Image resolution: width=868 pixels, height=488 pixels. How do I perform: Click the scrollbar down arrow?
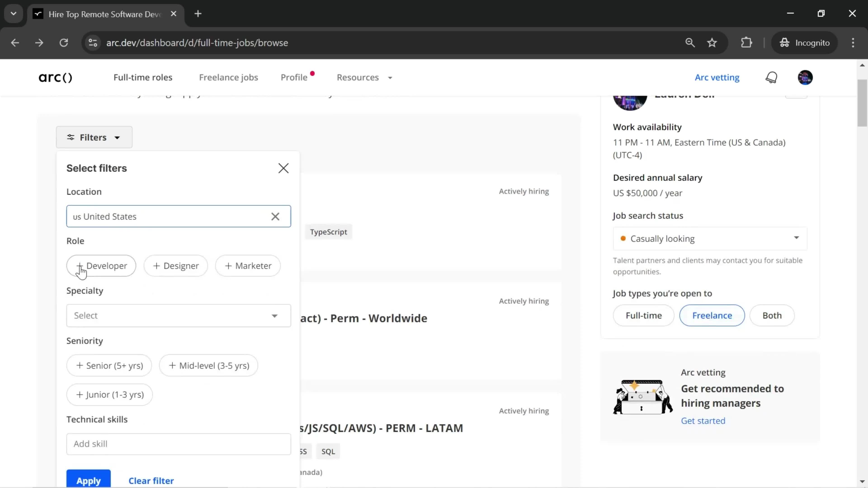tap(862, 481)
